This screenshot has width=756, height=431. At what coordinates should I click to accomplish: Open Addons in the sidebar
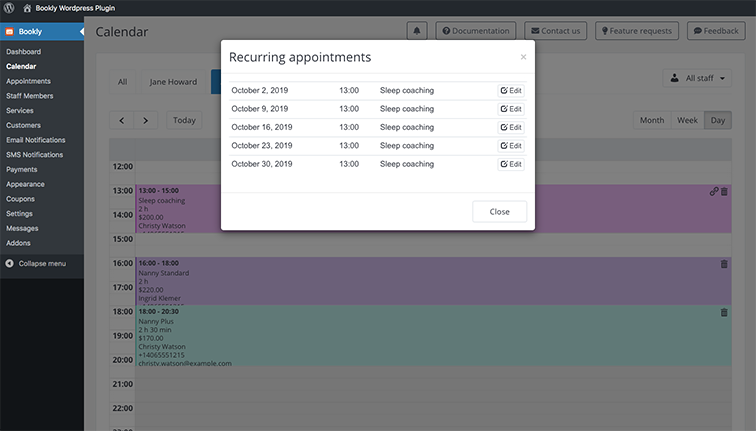tap(18, 243)
